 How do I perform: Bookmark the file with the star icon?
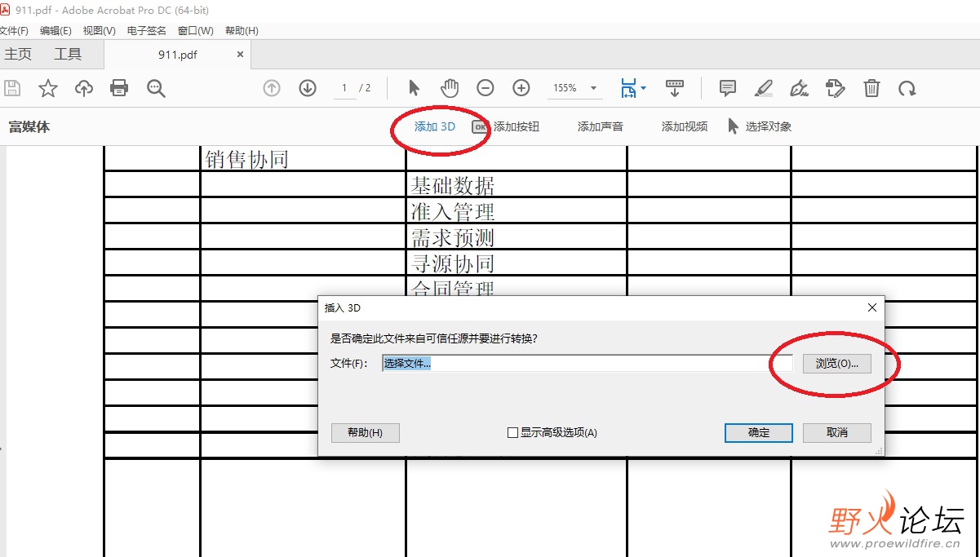(48, 88)
